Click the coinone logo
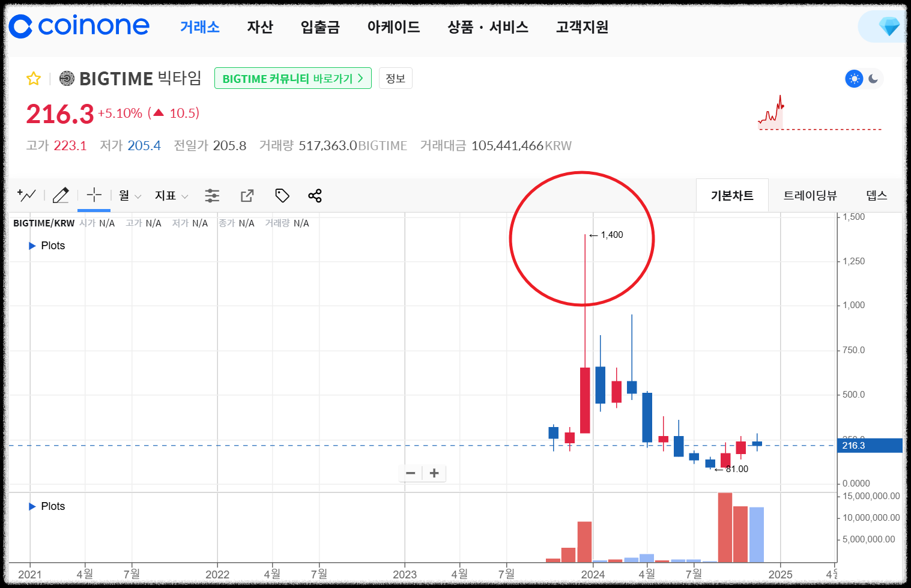Viewport: 911px width, 588px height. (x=79, y=26)
